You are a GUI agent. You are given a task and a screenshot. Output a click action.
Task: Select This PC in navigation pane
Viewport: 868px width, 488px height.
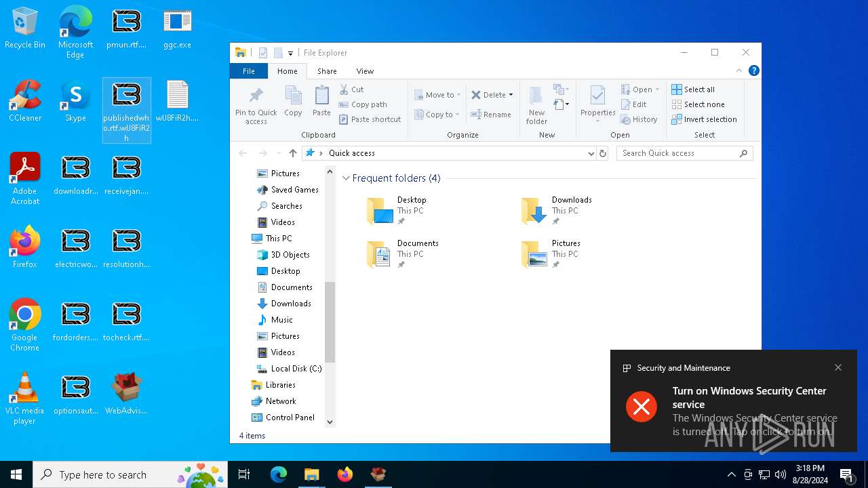271,239
